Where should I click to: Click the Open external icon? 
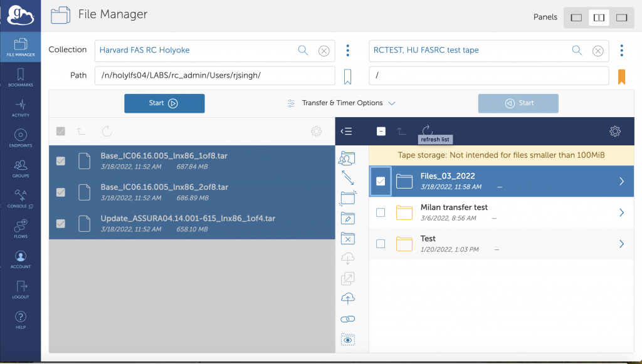tap(347, 279)
